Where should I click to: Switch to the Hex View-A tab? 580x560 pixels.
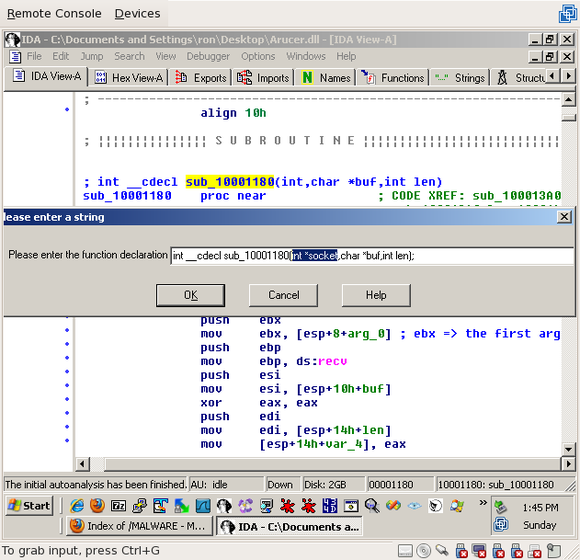pyautogui.click(x=129, y=78)
